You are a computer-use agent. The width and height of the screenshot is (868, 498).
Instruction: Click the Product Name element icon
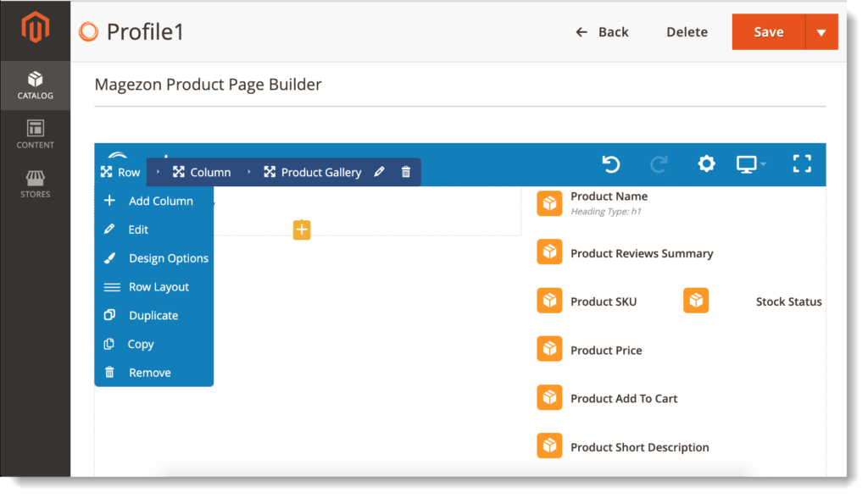549,203
